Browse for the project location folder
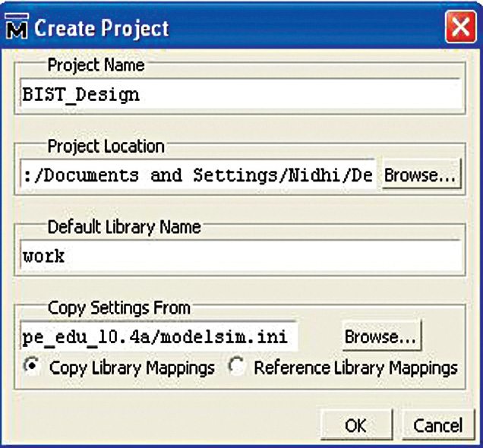This screenshot has height=448, width=483. point(420,175)
